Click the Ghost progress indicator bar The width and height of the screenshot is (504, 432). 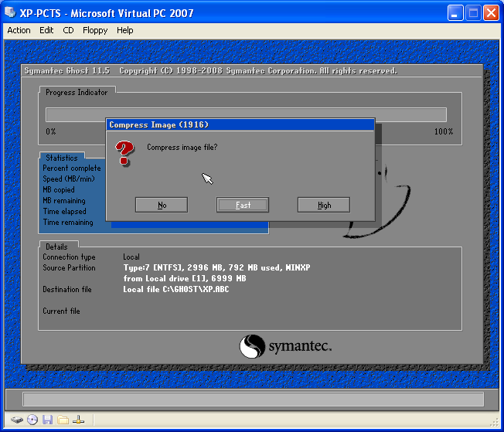pyautogui.click(x=246, y=114)
